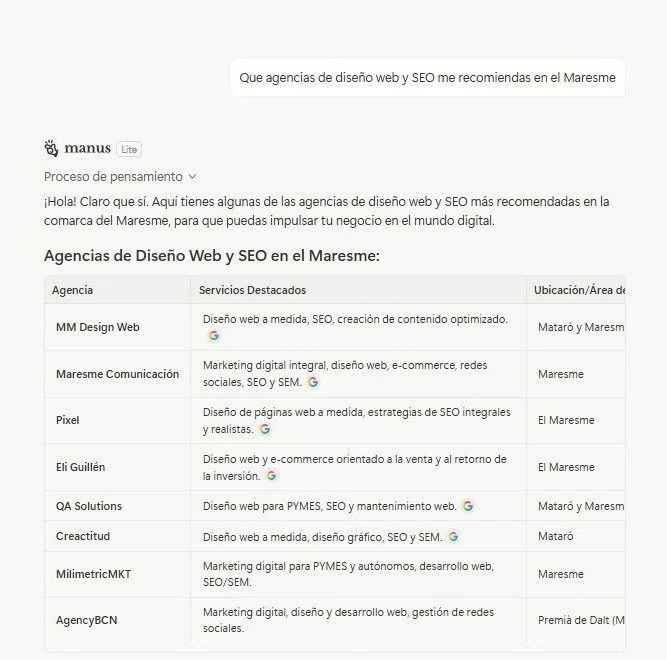
Task: Click the Agencia column header
Action: pyautogui.click(x=73, y=290)
